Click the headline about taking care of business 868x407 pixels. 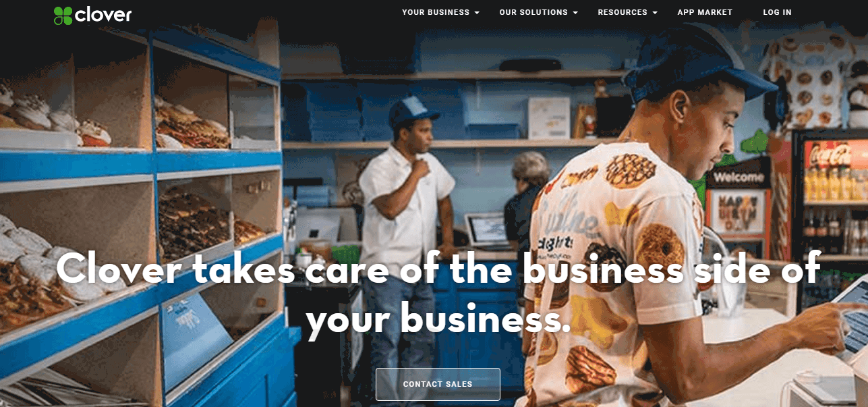[x=438, y=293]
